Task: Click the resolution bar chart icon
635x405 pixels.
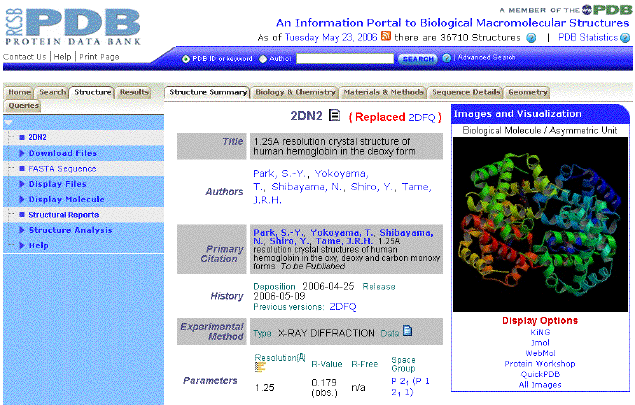Action: point(259,366)
